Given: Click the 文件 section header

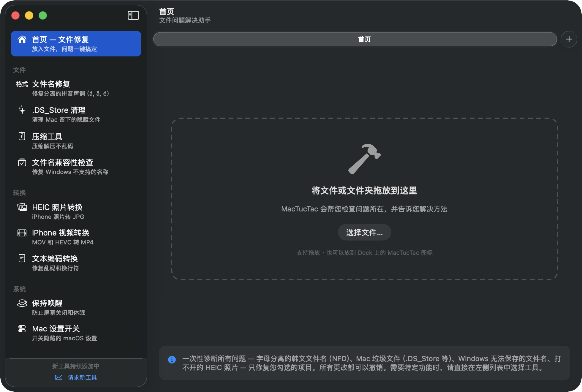Looking at the screenshot, I should [x=19, y=70].
